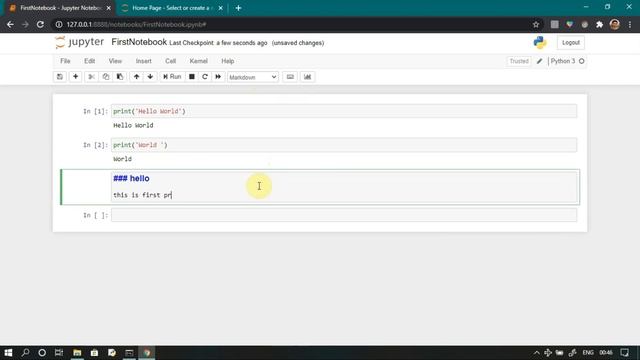The width and height of the screenshot is (640, 360).
Task: Click the kernel idle circle indicator
Action: click(582, 61)
